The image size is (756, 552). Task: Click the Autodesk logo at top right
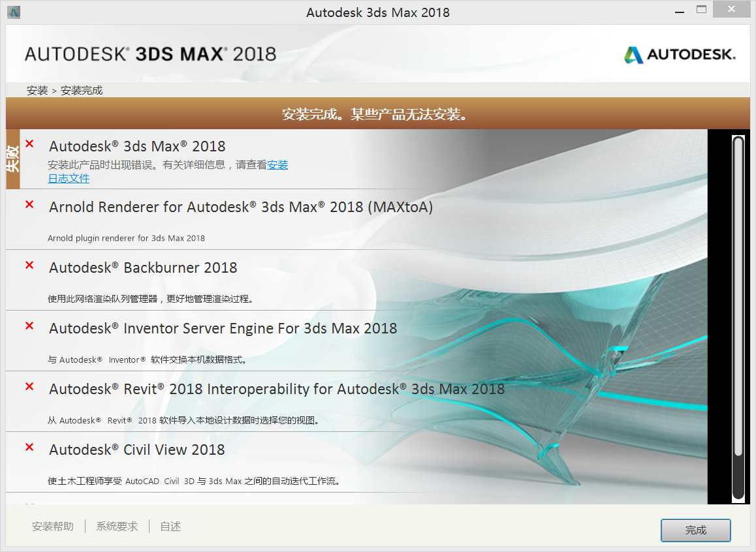coord(680,54)
